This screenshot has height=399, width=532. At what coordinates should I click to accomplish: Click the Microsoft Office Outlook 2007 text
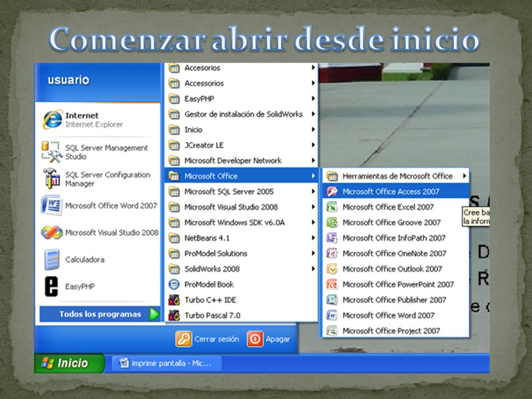click(x=392, y=269)
